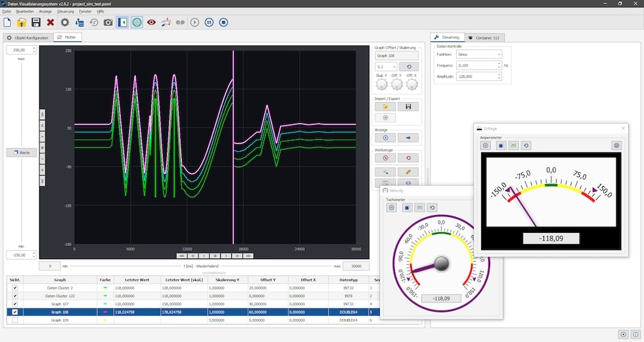Click the Skal. Y rotary knob
644x342 pixels.
tap(380, 85)
